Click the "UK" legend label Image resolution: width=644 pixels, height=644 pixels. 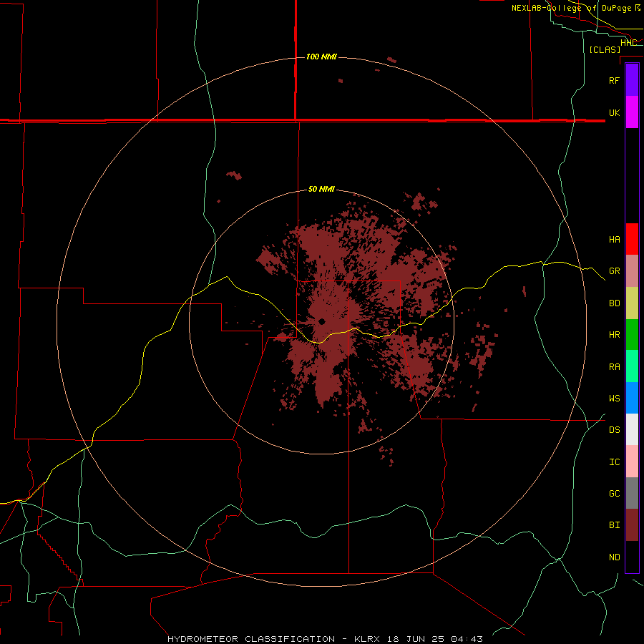[615, 112]
